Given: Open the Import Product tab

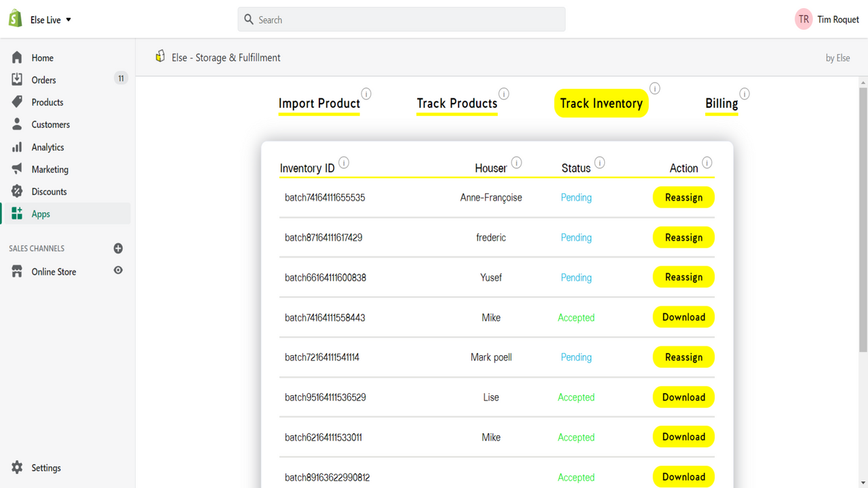Looking at the screenshot, I should point(319,103).
